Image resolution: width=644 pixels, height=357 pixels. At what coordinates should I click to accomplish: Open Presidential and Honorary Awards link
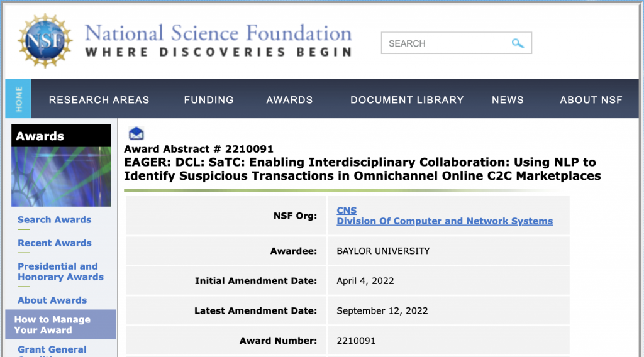(x=60, y=272)
